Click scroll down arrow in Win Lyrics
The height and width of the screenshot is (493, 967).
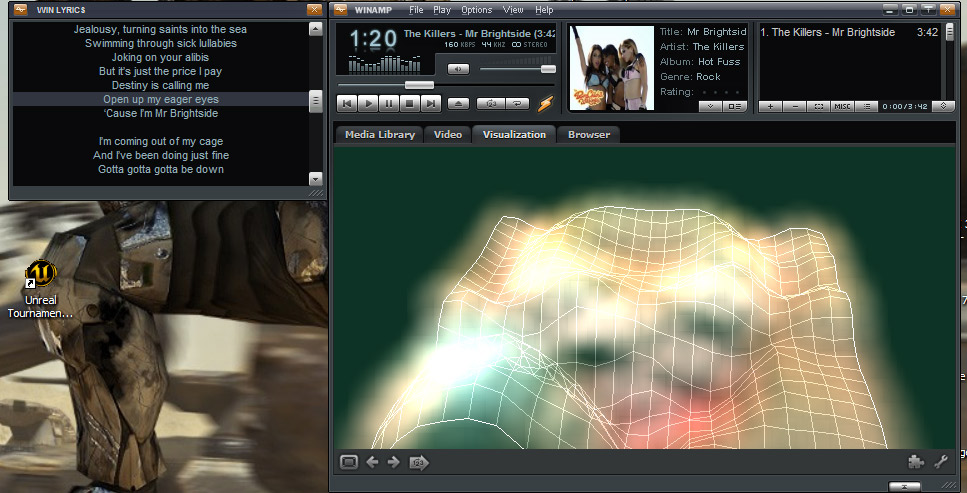[x=316, y=179]
